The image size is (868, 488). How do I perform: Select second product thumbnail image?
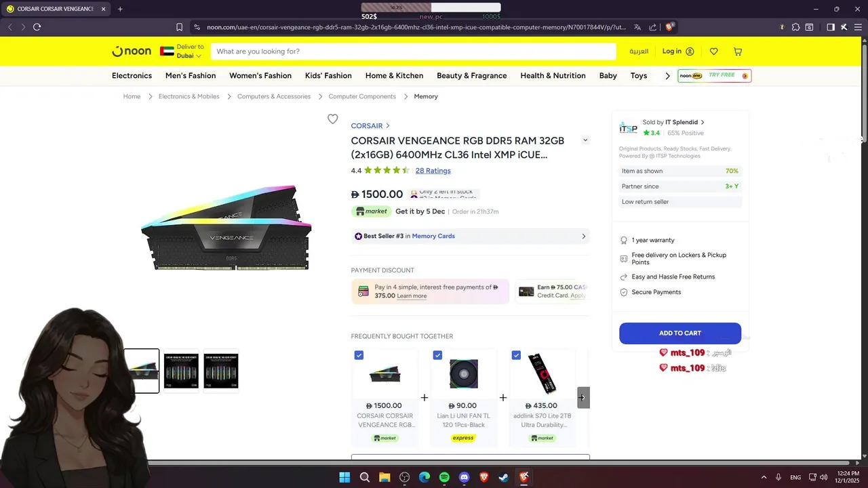point(181,371)
